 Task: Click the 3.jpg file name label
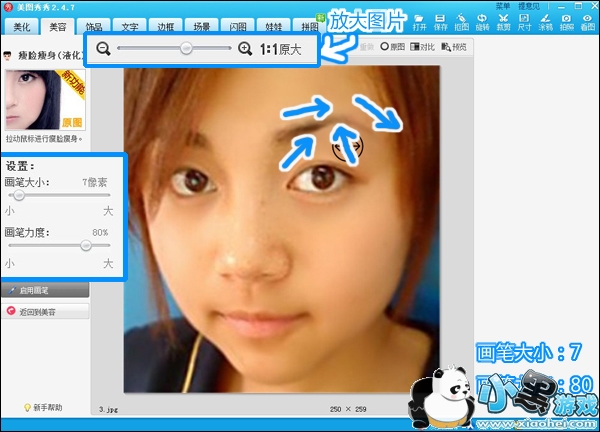click(108, 409)
